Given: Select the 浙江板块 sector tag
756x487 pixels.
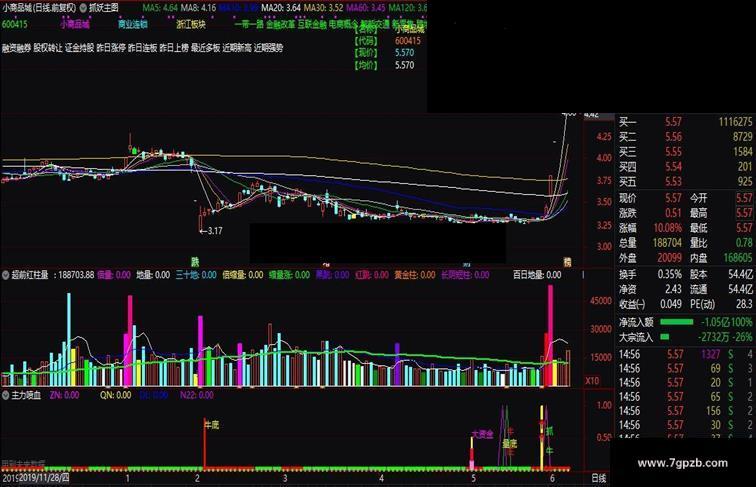Looking at the screenshot, I should pos(191,24).
